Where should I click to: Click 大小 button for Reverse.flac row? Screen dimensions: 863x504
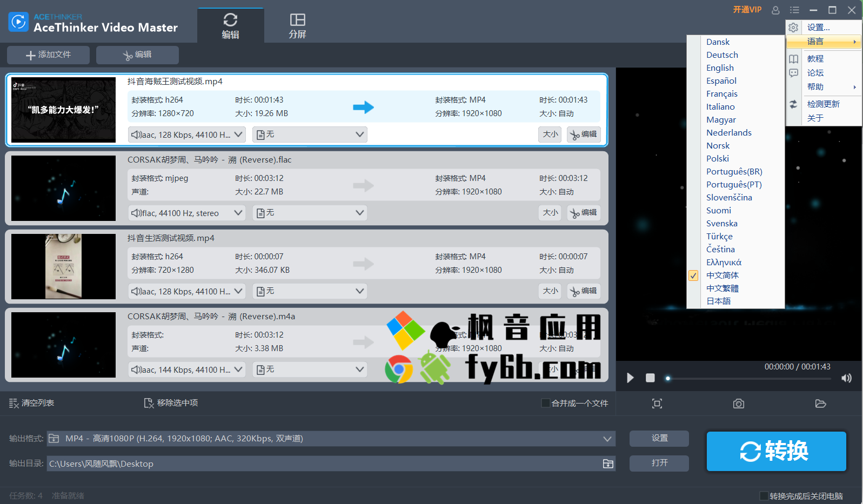pyautogui.click(x=550, y=213)
